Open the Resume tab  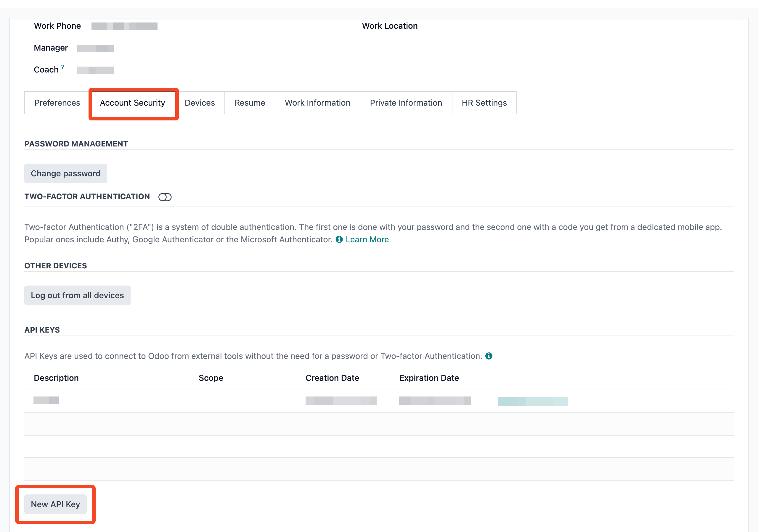coord(250,103)
